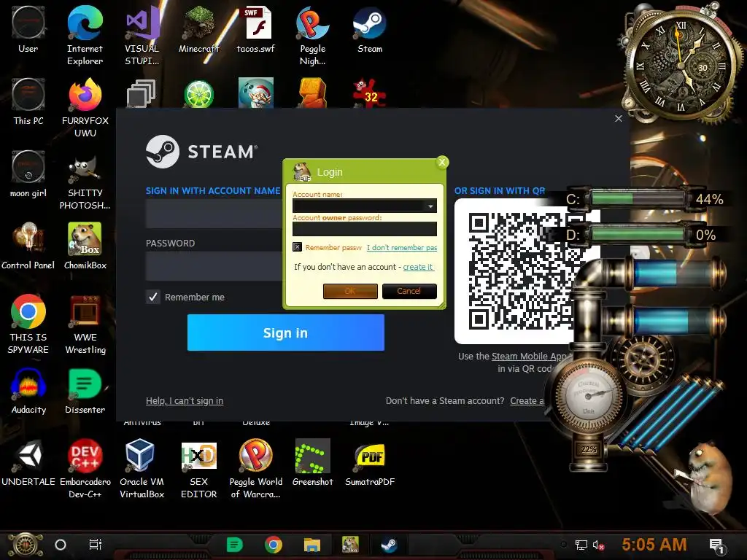Screen dimensions: 747x560
Task: Switch to Dissenter in the taskbar
Action: [x=234, y=545]
